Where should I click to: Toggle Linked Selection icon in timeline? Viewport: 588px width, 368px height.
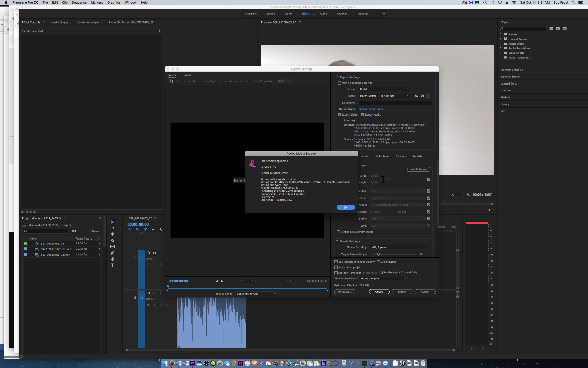pyautogui.click(x=145, y=230)
